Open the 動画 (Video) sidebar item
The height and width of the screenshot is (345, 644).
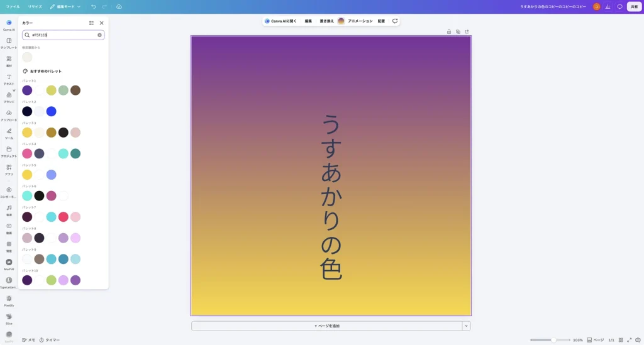point(9,228)
